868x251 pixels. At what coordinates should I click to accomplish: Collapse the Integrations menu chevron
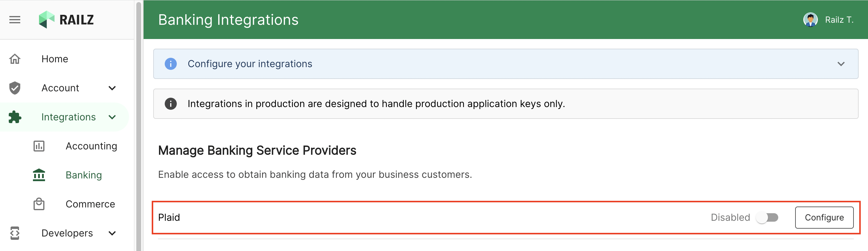(112, 117)
